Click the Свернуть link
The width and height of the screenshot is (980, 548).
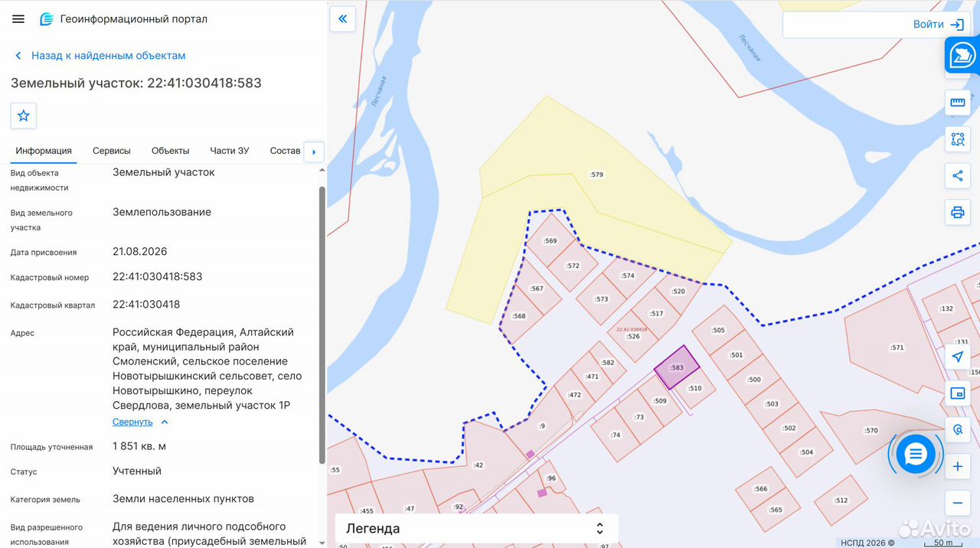pyautogui.click(x=132, y=422)
